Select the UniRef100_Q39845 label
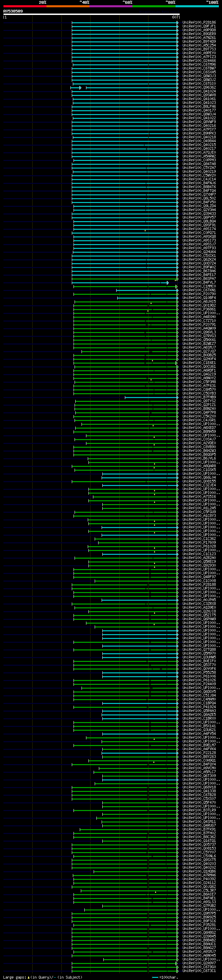The width and height of the screenshot is (222, 980). click(199, 936)
